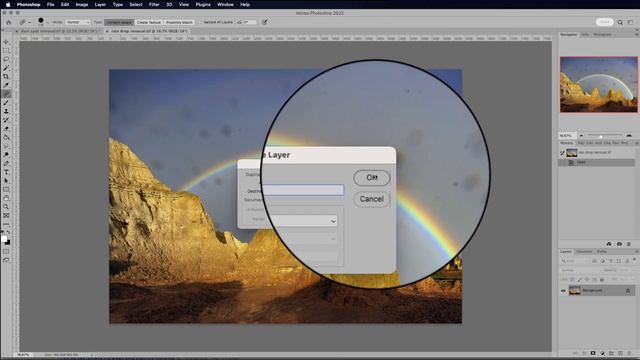Delete state trash icon in History panel
640x360 pixels.
[629, 244]
